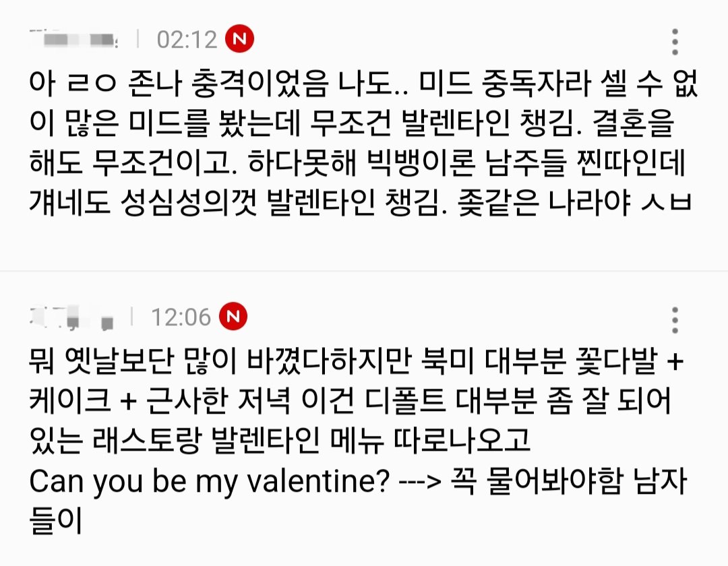Click the 02:12 timestamp

click(187, 40)
